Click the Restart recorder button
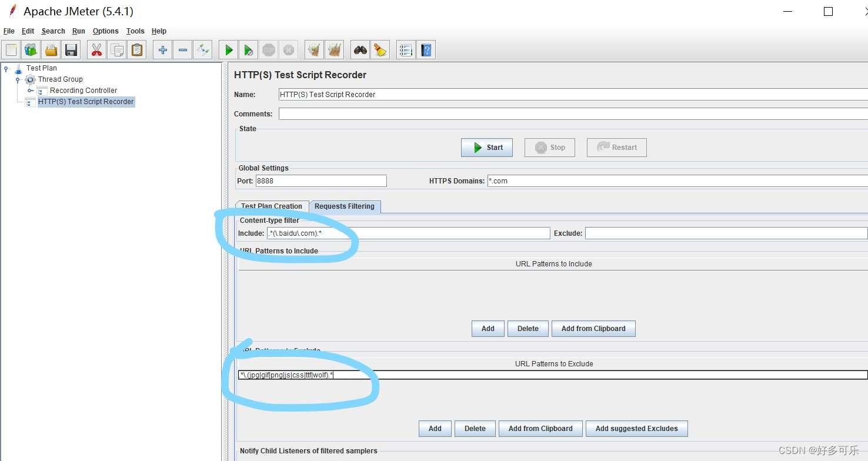The width and height of the screenshot is (868, 461). point(616,148)
